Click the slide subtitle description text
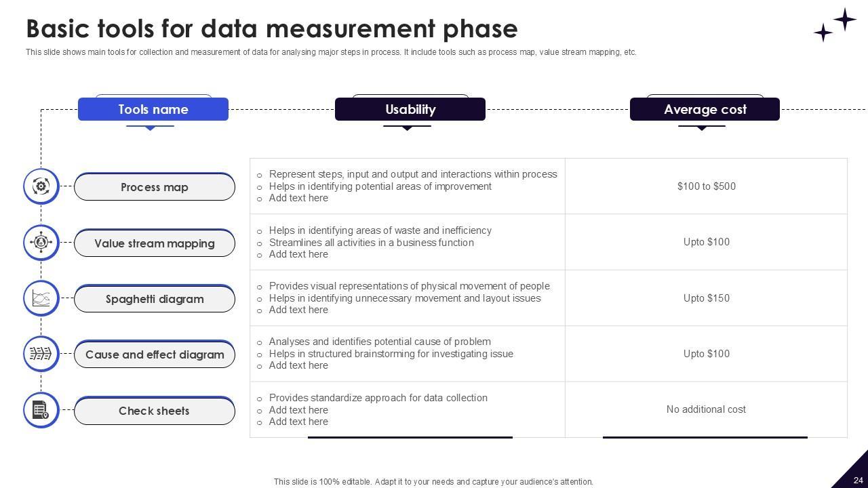 tap(331, 52)
